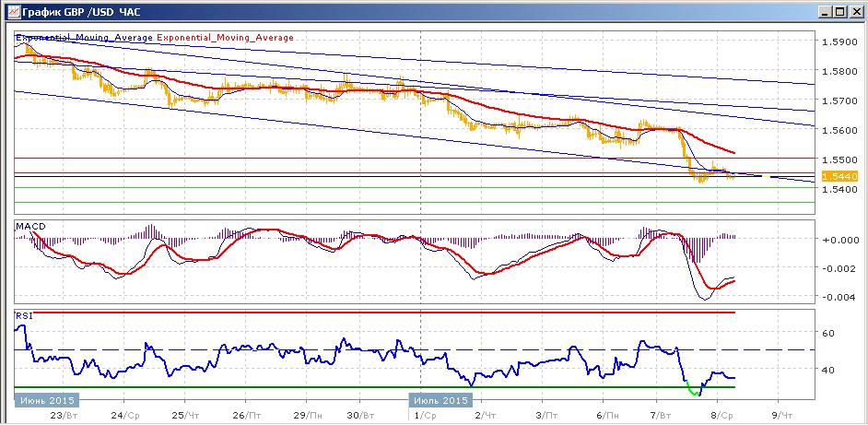
Task: Select the red Exponential_Moving_Average legend label
Action: click(226, 38)
